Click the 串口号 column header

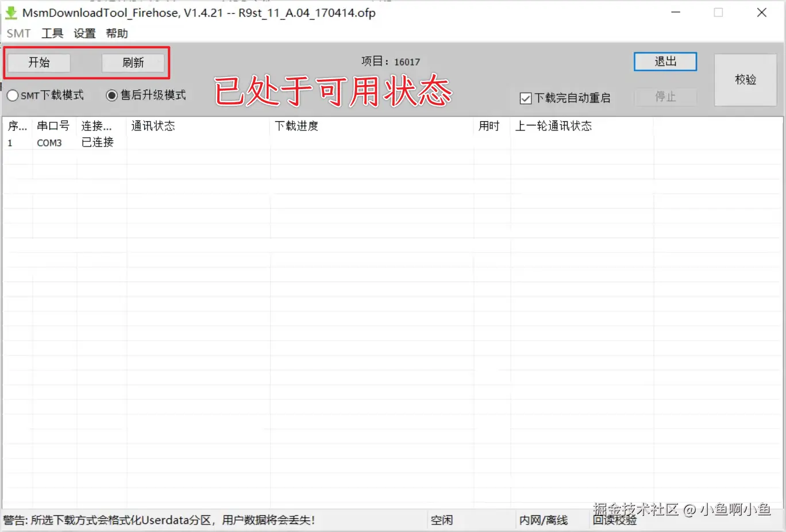point(55,126)
